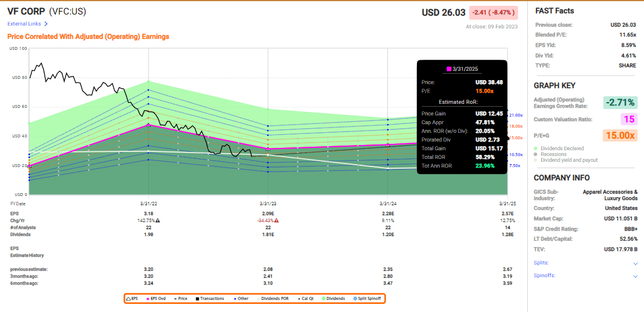644x312 pixels.
Task: Click the gray Recessions dot
Action: pyautogui.click(x=535, y=154)
